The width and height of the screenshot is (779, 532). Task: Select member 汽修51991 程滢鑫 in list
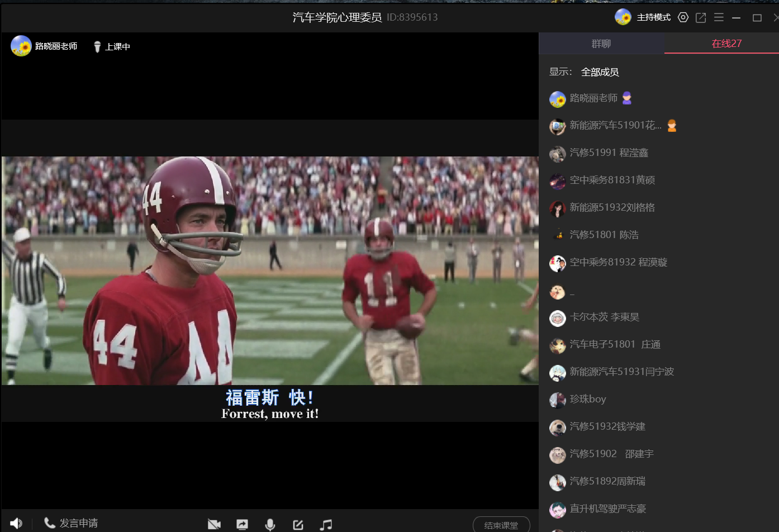tap(609, 153)
